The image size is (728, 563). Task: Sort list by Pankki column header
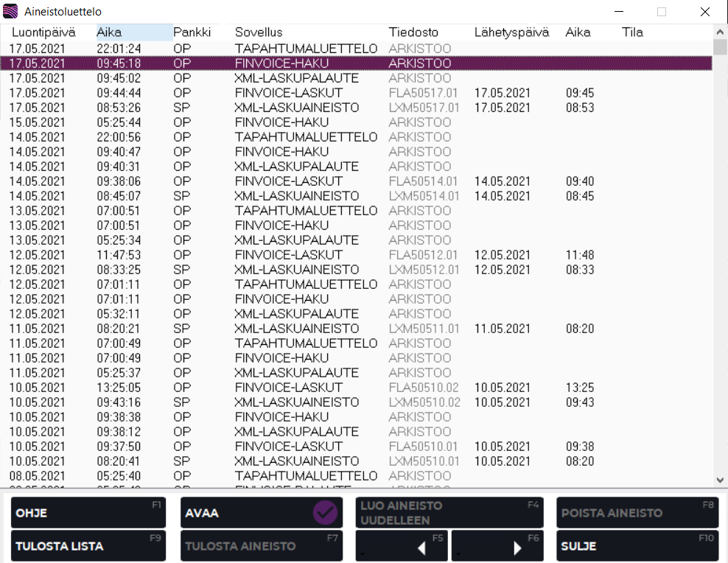[192, 32]
